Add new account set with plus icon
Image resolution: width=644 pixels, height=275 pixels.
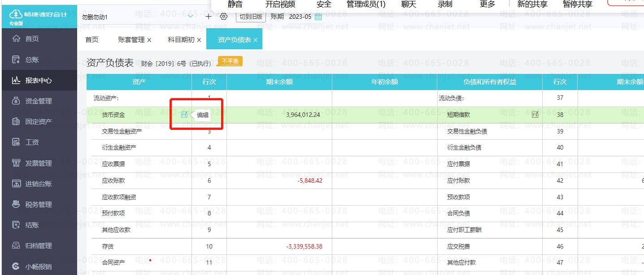(x=209, y=17)
